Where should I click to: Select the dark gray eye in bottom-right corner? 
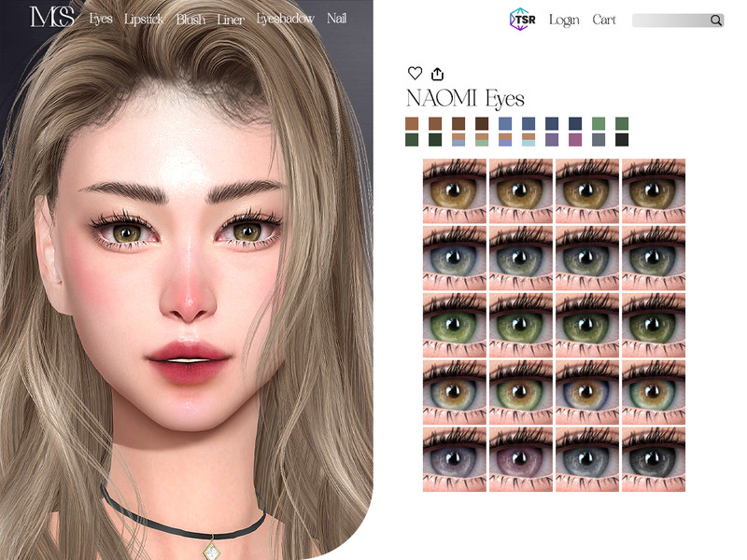click(654, 458)
